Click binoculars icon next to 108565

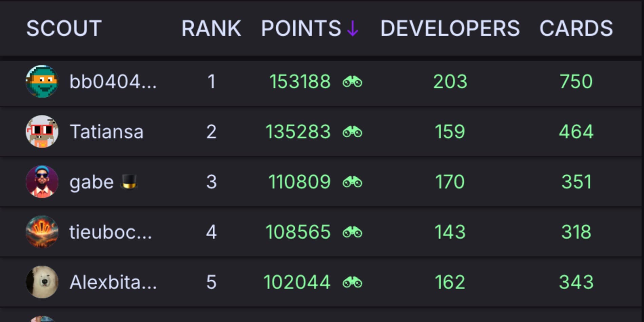352,233
